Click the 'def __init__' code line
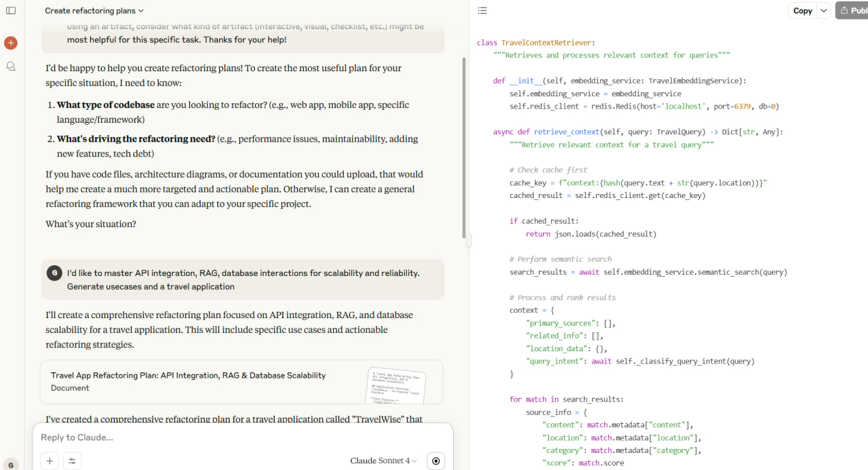The image size is (868, 470). click(620, 81)
